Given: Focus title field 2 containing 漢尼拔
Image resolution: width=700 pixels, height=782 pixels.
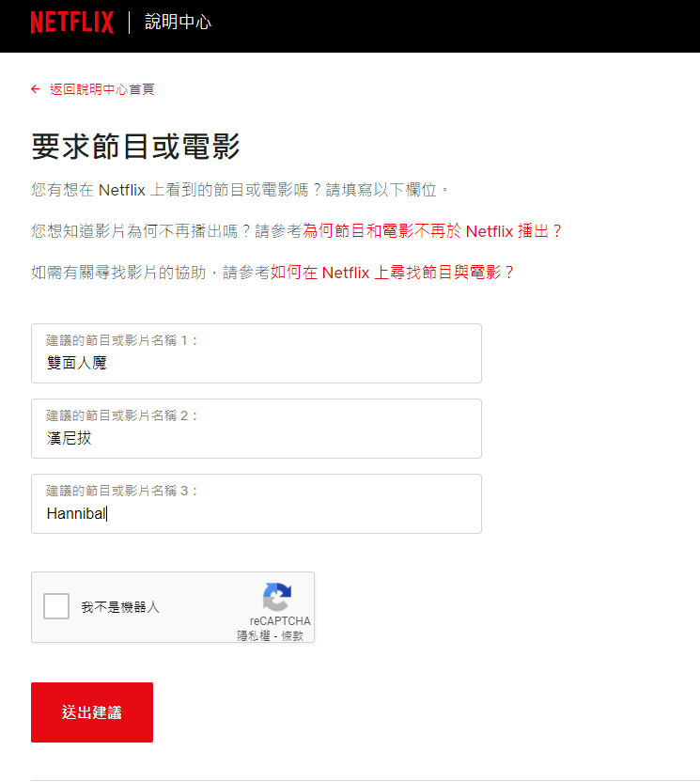Looking at the screenshot, I should (x=257, y=429).
